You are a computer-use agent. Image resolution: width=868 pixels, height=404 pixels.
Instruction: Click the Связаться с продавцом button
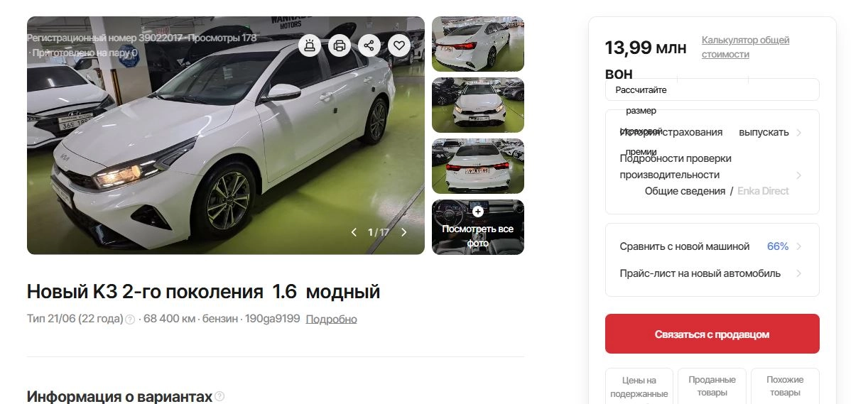(x=712, y=334)
